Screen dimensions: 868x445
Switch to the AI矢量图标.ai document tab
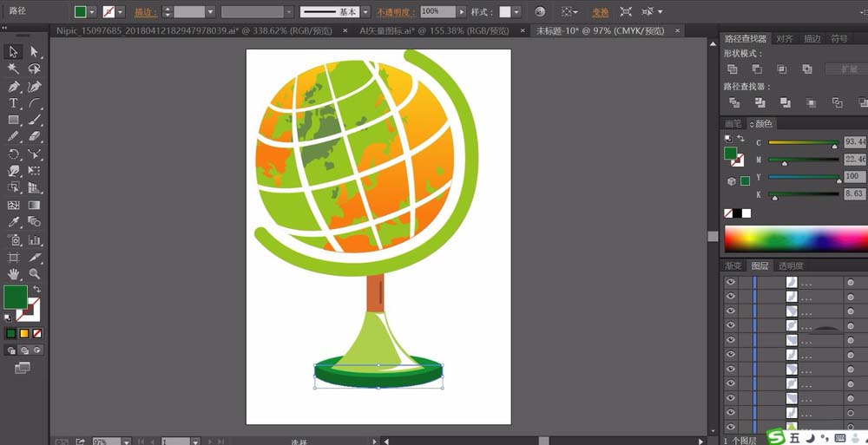pos(434,31)
